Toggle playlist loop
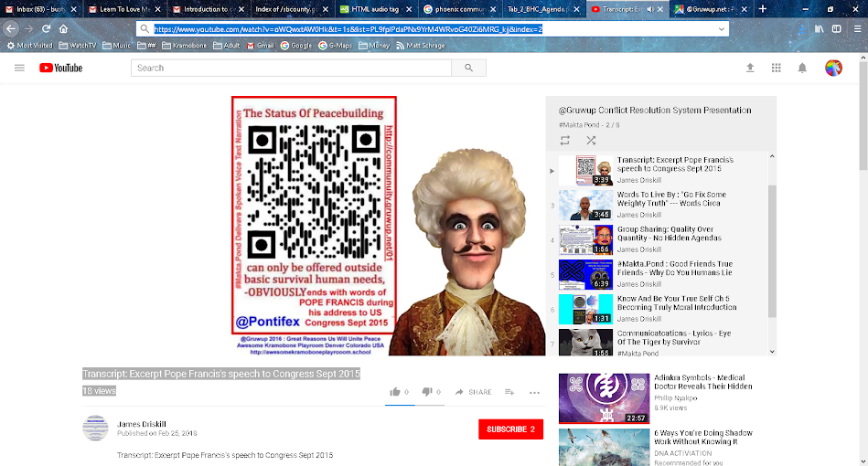Screen dimensions: 868x466 tap(564, 141)
